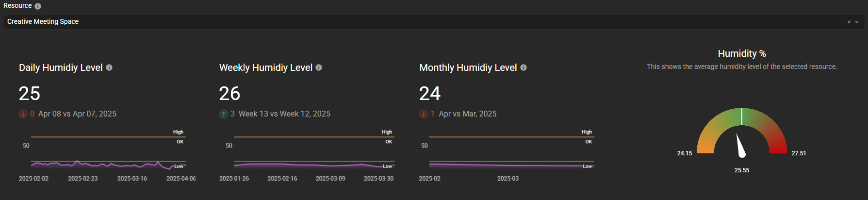Click the weekly humidity value 26
Screen dimensions: 868x200
click(x=229, y=93)
